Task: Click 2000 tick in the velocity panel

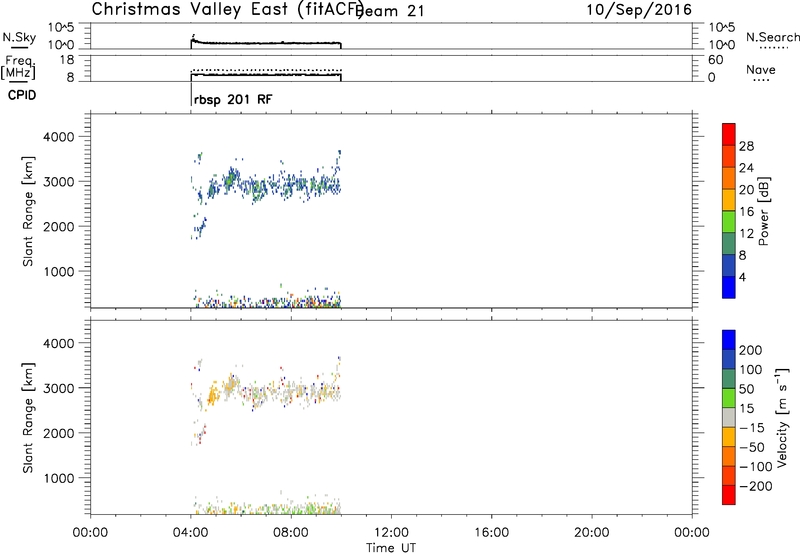Action: pos(59,433)
